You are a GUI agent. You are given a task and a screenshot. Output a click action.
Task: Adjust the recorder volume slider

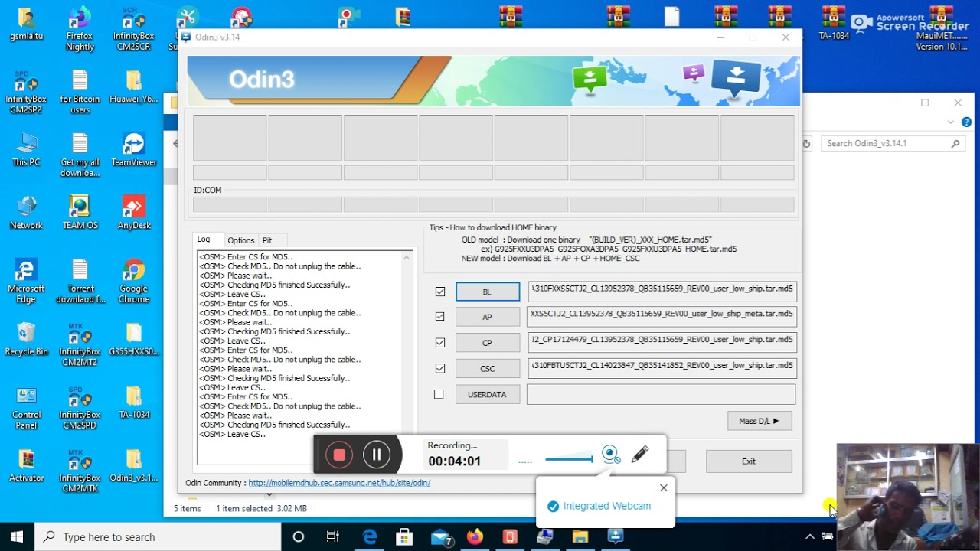click(x=568, y=459)
